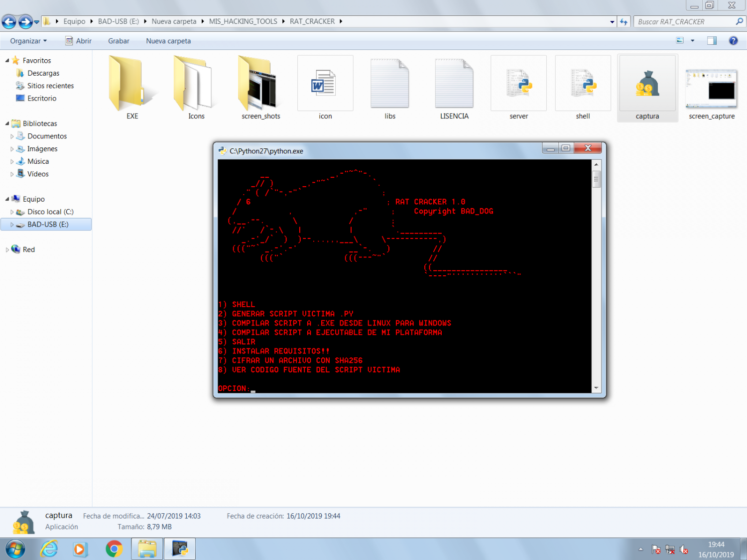Collapse the Bibliotecas tree group
This screenshot has width=747, height=560.
point(7,123)
